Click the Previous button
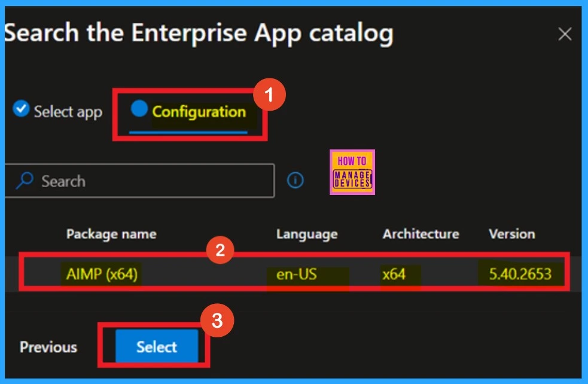 click(48, 347)
